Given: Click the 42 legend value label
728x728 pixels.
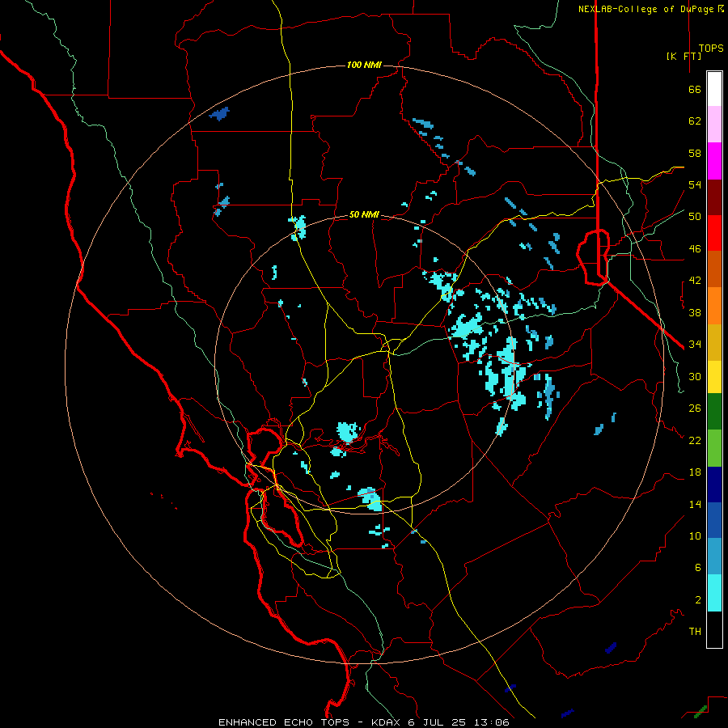Looking at the screenshot, I should click(695, 280).
